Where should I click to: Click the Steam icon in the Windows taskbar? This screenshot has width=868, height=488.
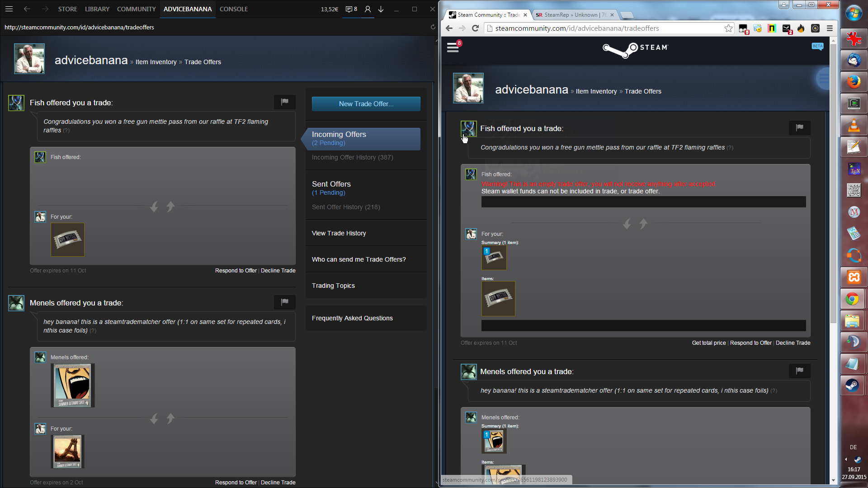click(853, 385)
